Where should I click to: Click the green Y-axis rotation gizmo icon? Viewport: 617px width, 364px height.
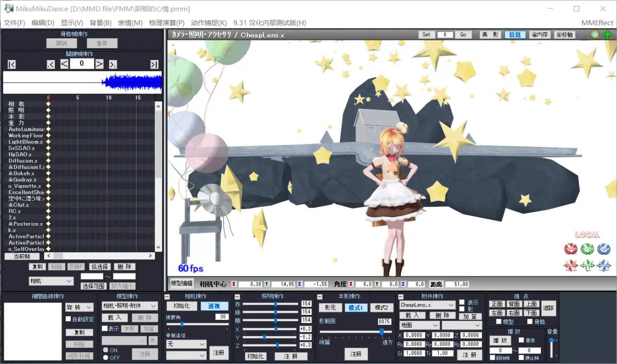pos(587,249)
